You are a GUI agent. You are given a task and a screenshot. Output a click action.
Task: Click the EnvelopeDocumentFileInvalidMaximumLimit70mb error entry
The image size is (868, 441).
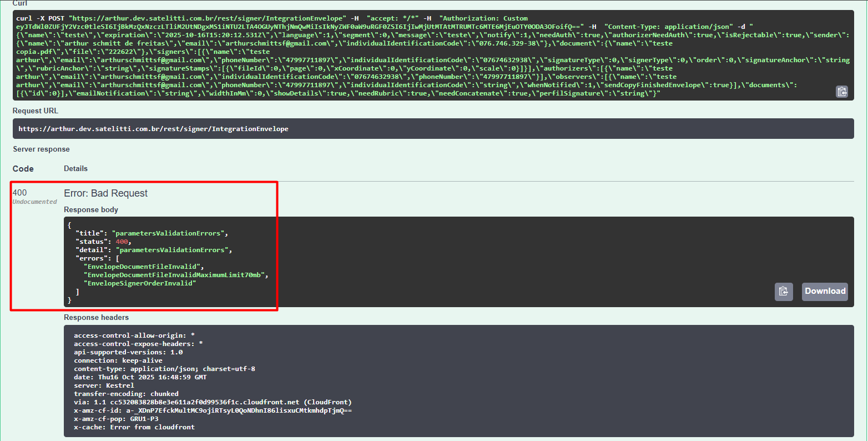coord(175,275)
